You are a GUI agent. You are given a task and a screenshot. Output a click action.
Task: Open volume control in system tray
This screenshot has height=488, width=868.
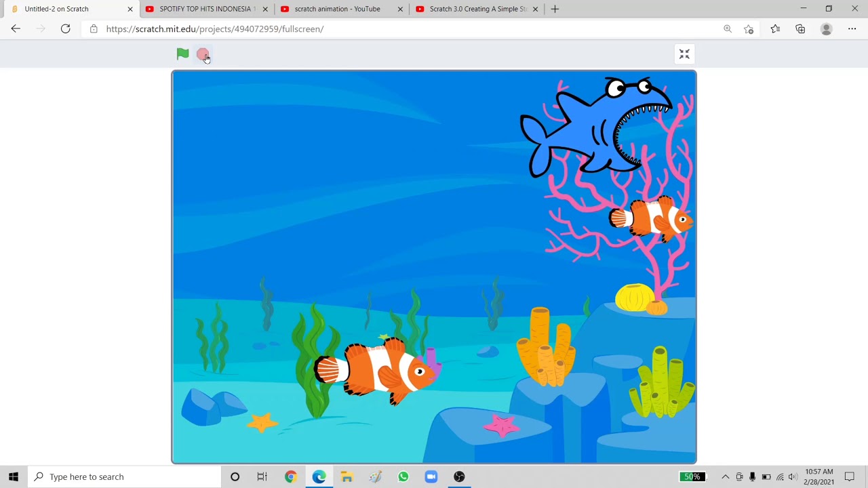pos(793,476)
